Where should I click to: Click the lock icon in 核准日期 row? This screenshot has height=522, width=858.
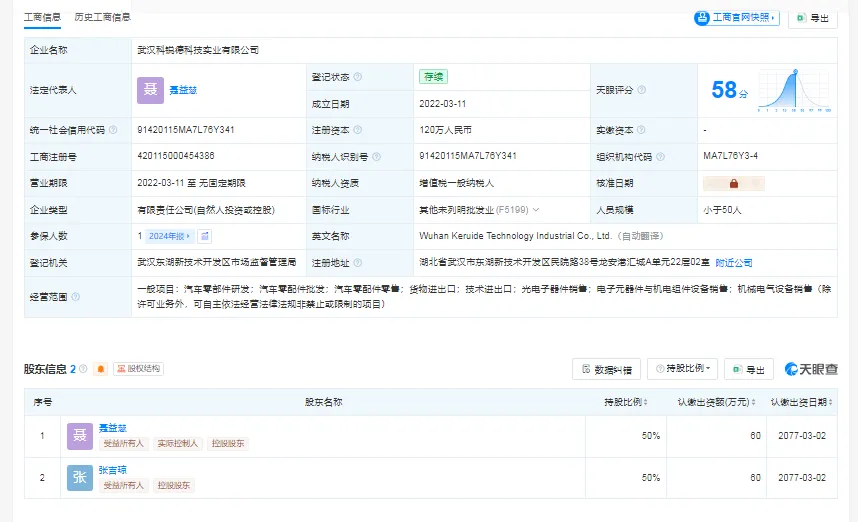[734, 183]
